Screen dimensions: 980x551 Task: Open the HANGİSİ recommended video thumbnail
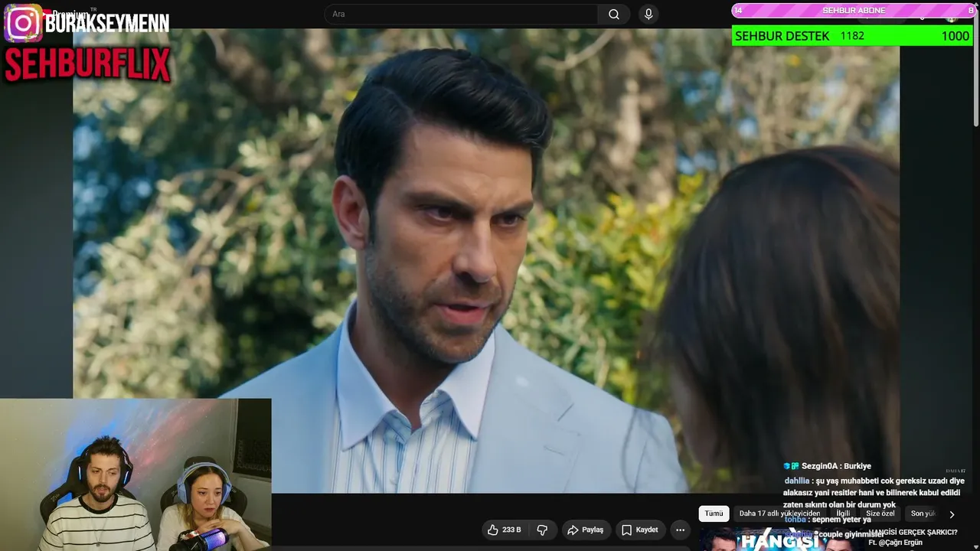point(781,540)
